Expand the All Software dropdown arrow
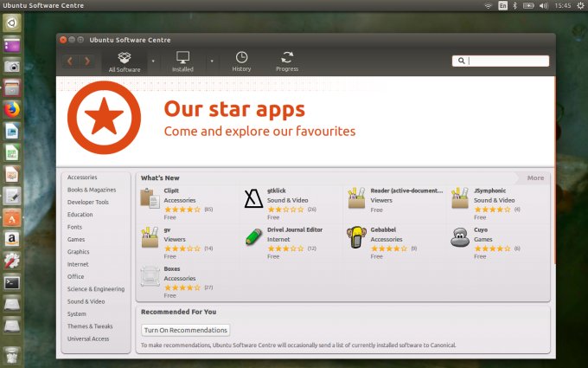This screenshot has width=588, height=368. (153, 61)
